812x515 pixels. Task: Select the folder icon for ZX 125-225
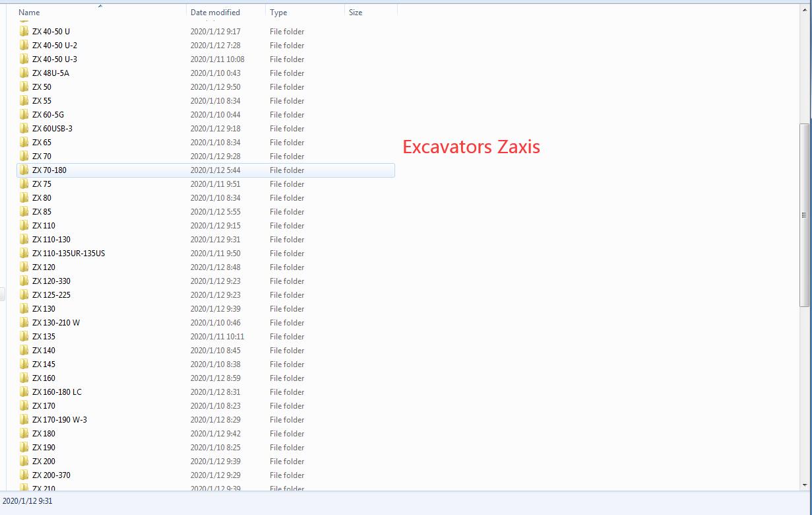pyautogui.click(x=24, y=294)
